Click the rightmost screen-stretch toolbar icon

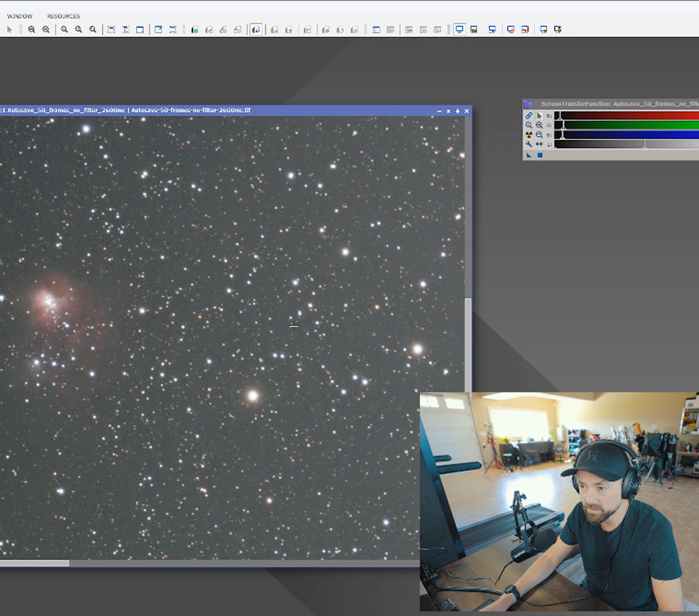(x=558, y=29)
